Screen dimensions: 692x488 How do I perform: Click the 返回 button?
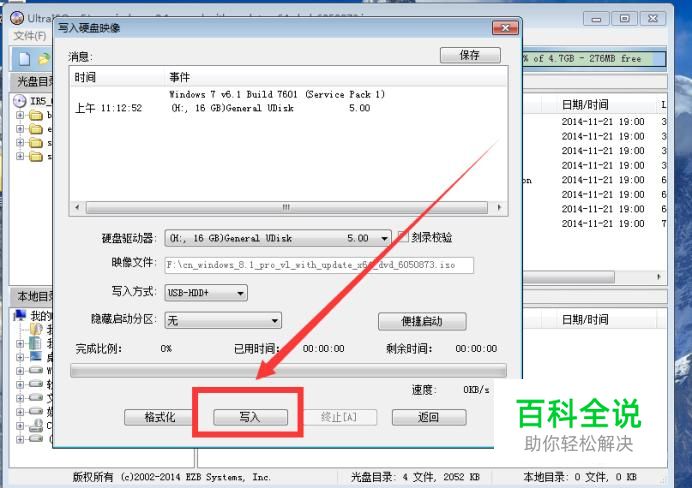429,417
